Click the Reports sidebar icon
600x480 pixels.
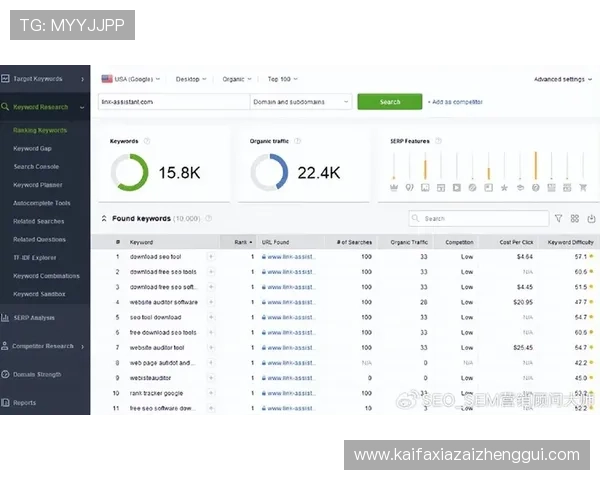click(5, 403)
